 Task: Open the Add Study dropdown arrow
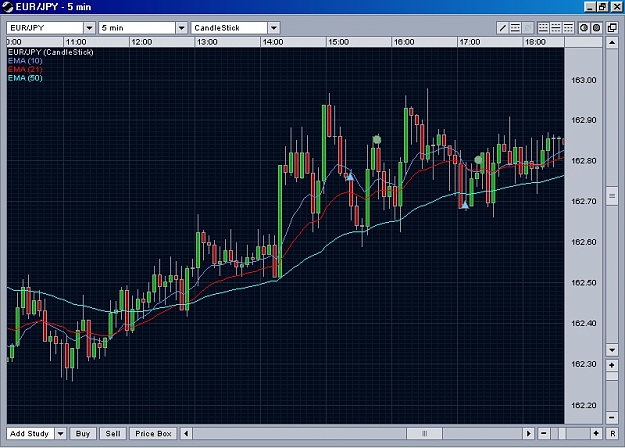click(61, 433)
